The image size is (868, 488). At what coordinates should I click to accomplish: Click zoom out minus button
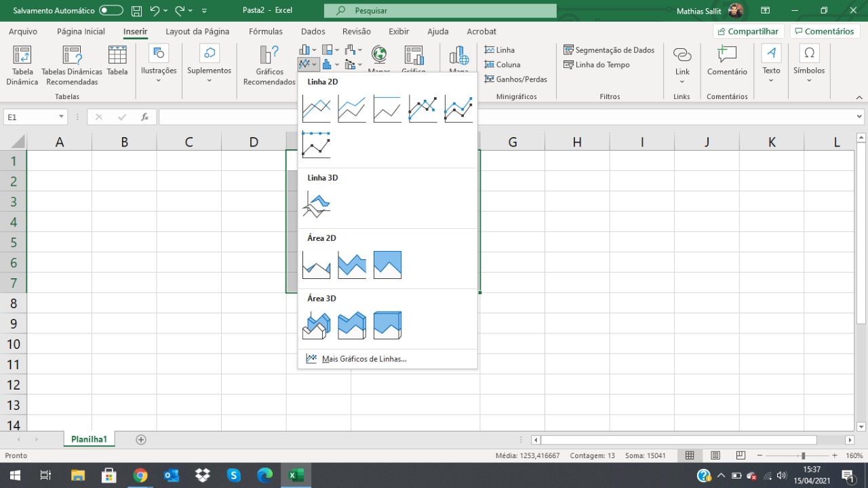click(x=760, y=456)
